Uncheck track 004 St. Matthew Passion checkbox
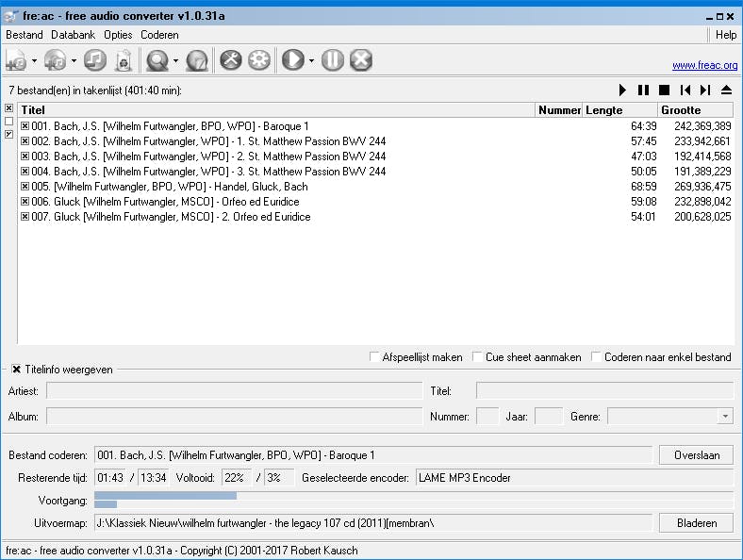This screenshot has width=743, height=560. 25,172
